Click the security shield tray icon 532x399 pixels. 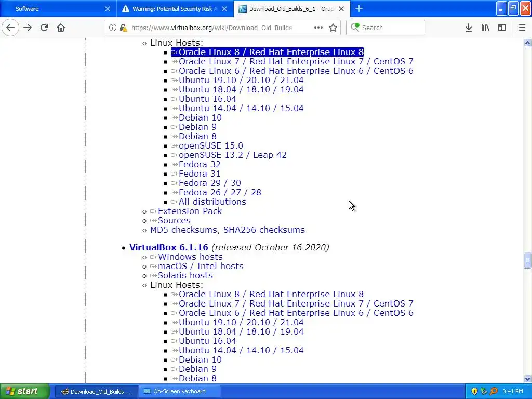point(474,392)
